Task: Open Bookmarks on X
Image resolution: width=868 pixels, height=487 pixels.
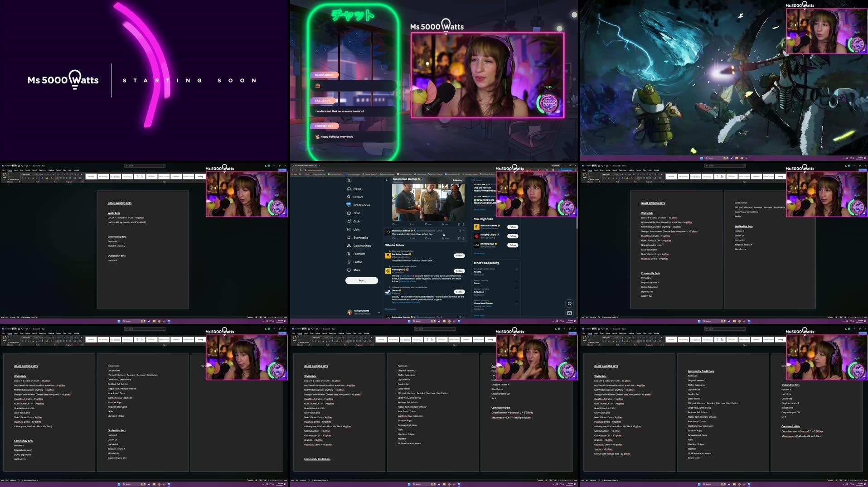Action: tap(360, 237)
